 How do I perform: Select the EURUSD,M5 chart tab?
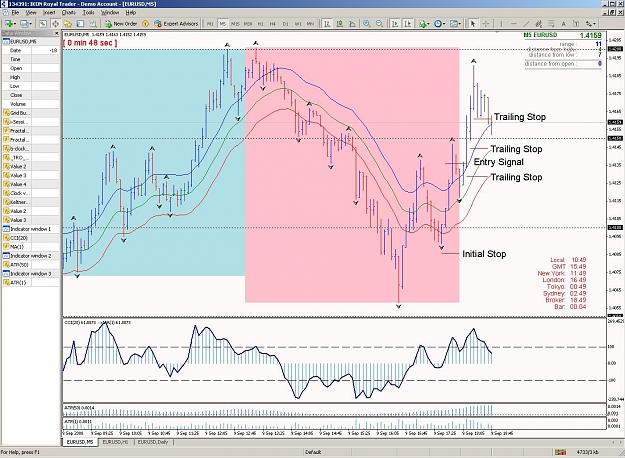[x=80, y=442]
